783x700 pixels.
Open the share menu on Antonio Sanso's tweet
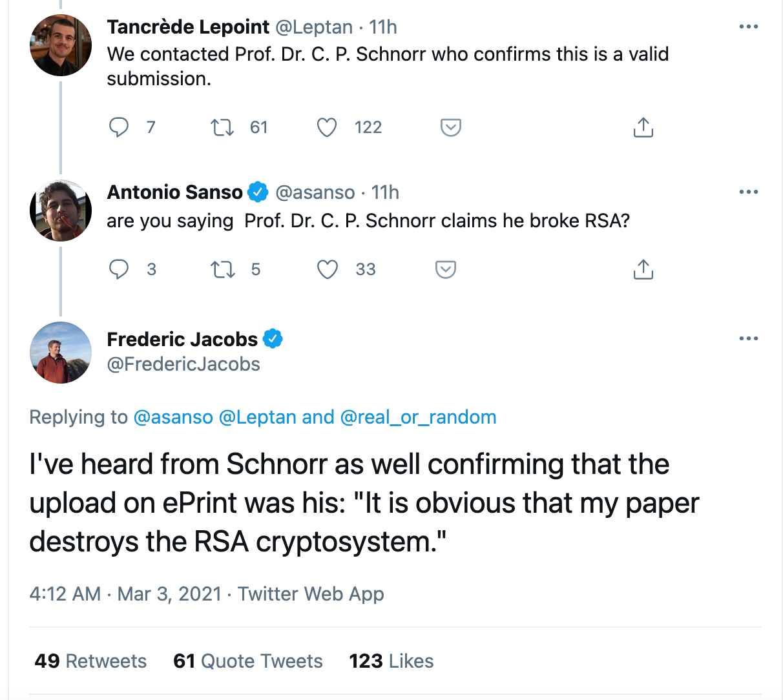(x=643, y=269)
